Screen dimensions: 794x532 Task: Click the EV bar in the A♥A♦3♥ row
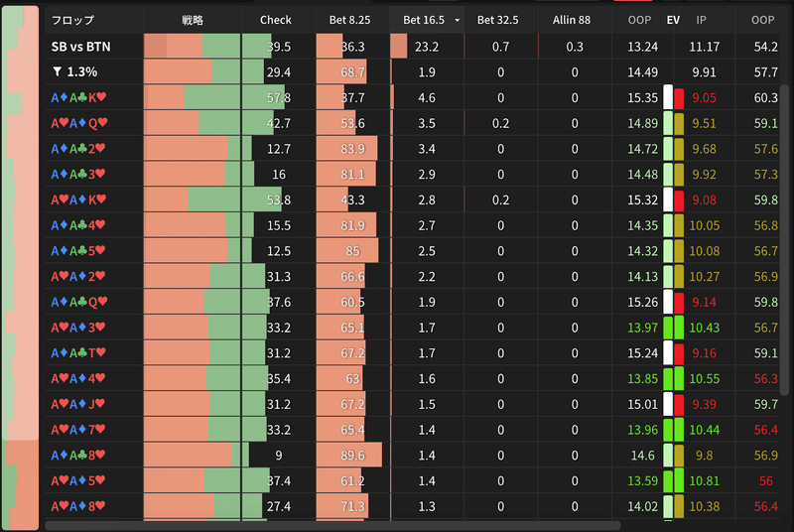[x=674, y=328]
